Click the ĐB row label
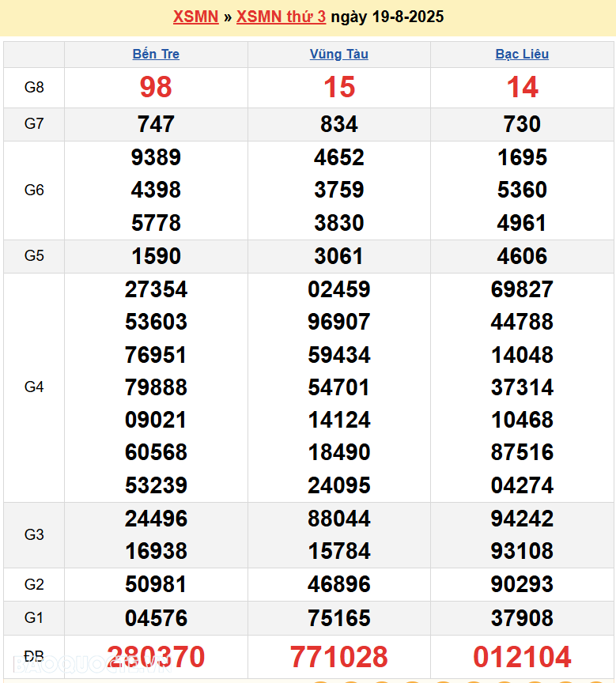The width and height of the screenshot is (616, 683). (34, 657)
